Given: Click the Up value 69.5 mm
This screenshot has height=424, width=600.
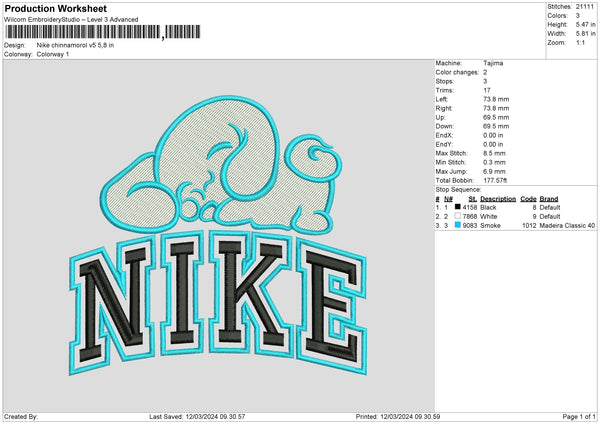Looking at the screenshot, I should click(x=496, y=117).
